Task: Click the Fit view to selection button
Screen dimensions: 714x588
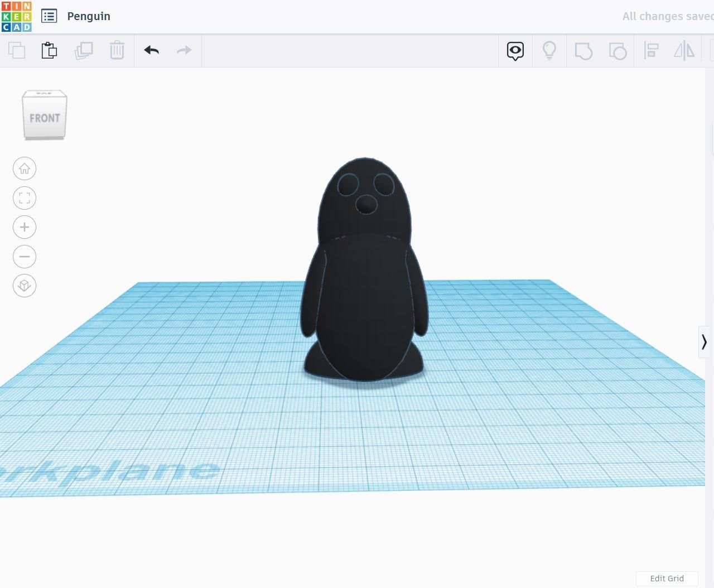Action: (24, 198)
